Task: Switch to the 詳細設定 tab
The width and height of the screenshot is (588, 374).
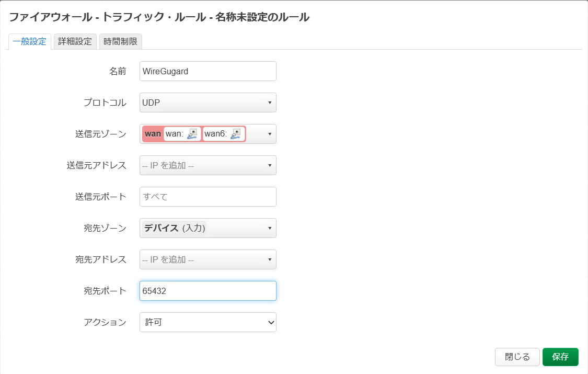Action: click(x=75, y=41)
